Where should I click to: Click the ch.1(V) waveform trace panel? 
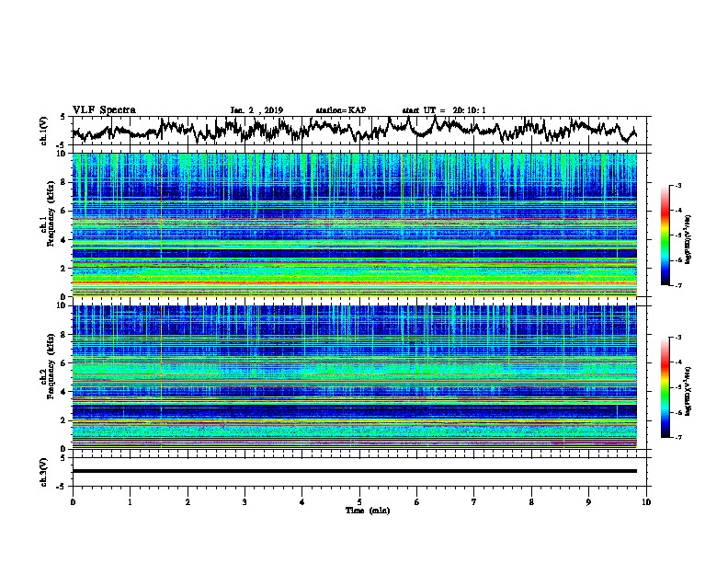coord(359,131)
